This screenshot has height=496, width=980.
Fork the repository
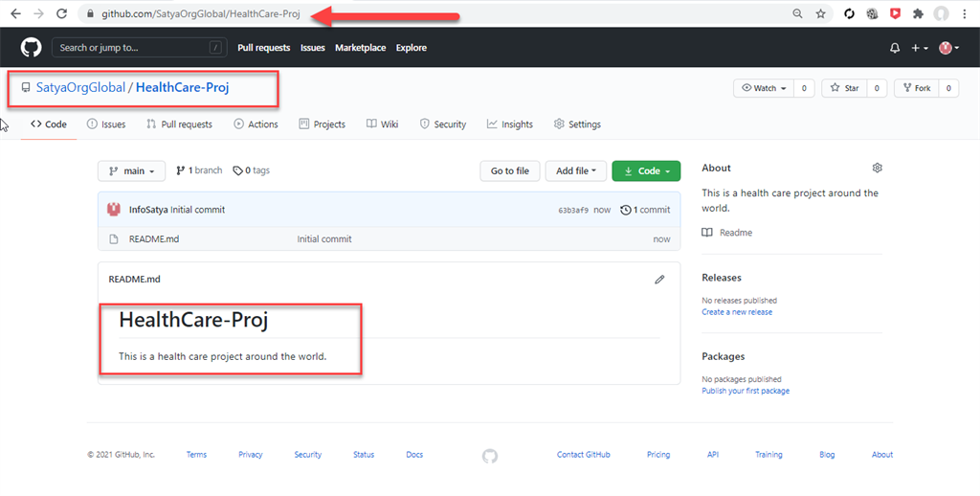pyautogui.click(x=916, y=88)
